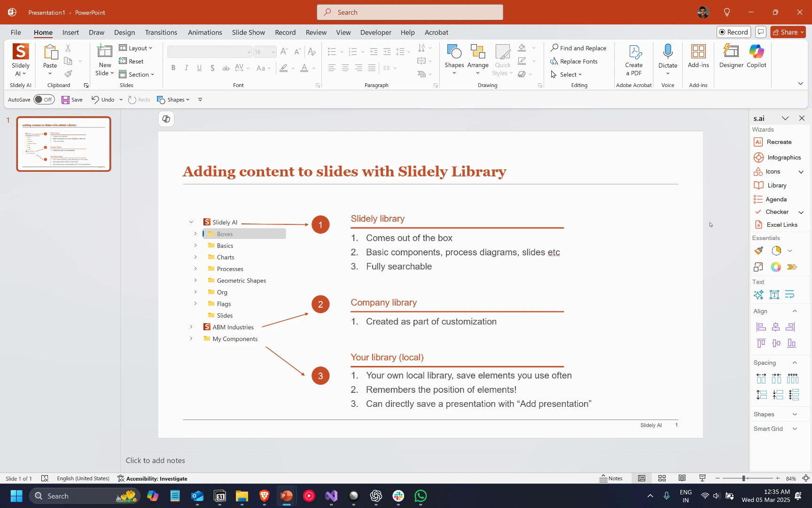Viewport: 812px width, 508px height.
Task: Toggle Strikethrough formatting
Action: pos(226,68)
